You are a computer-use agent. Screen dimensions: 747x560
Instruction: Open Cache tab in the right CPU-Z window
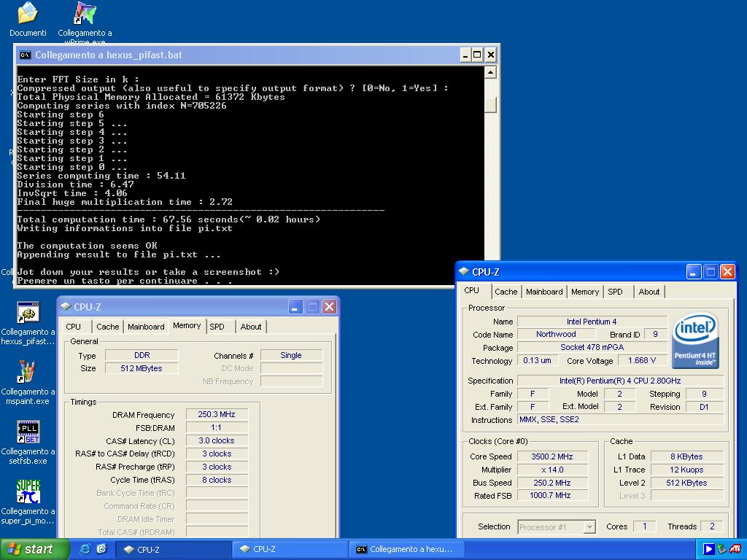[x=506, y=292]
